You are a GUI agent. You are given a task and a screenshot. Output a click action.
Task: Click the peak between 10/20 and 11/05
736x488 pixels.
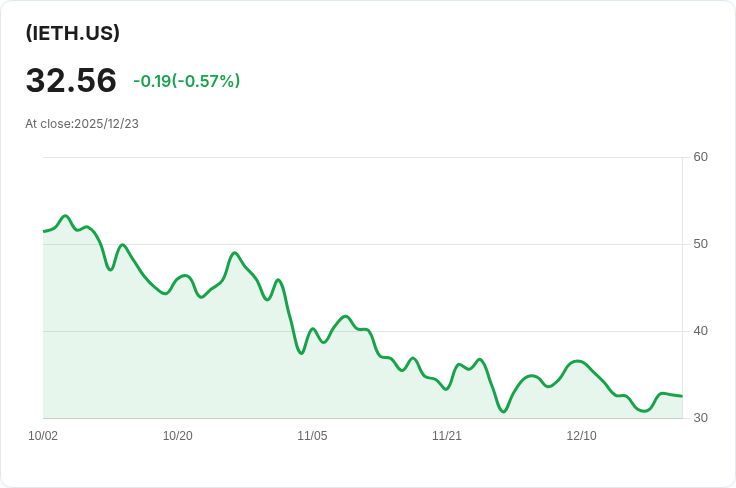235,253
